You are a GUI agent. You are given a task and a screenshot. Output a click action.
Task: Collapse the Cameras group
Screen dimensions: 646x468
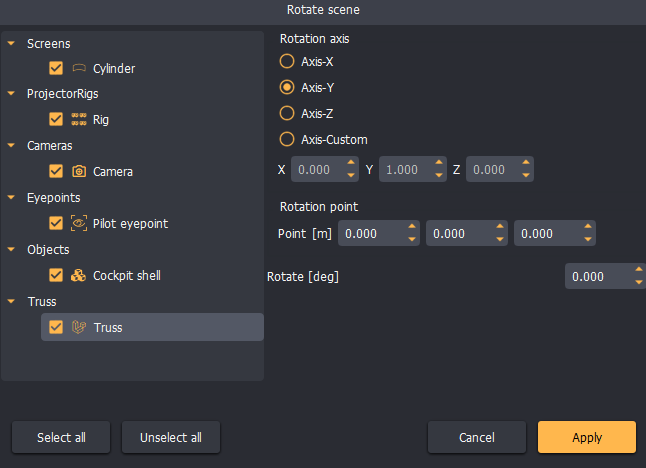(x=11, y=145)
